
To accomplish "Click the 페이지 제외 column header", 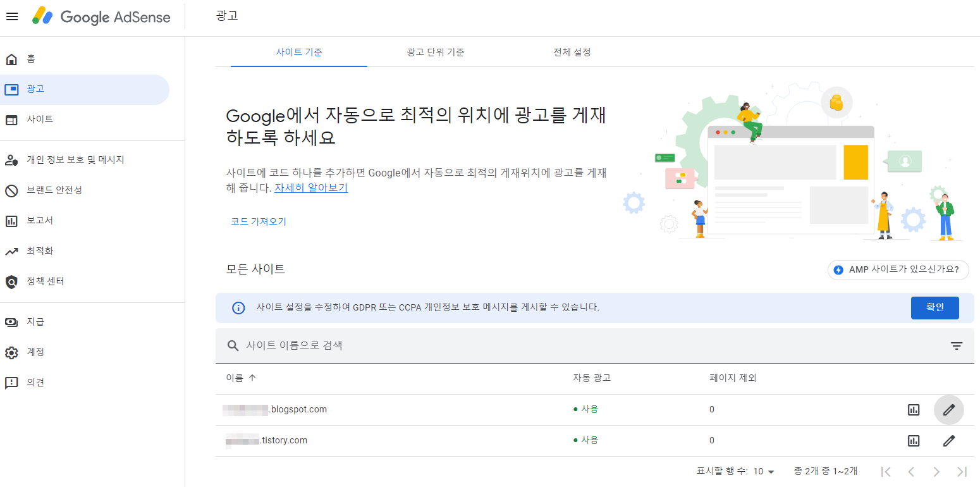I will [733, 378].
